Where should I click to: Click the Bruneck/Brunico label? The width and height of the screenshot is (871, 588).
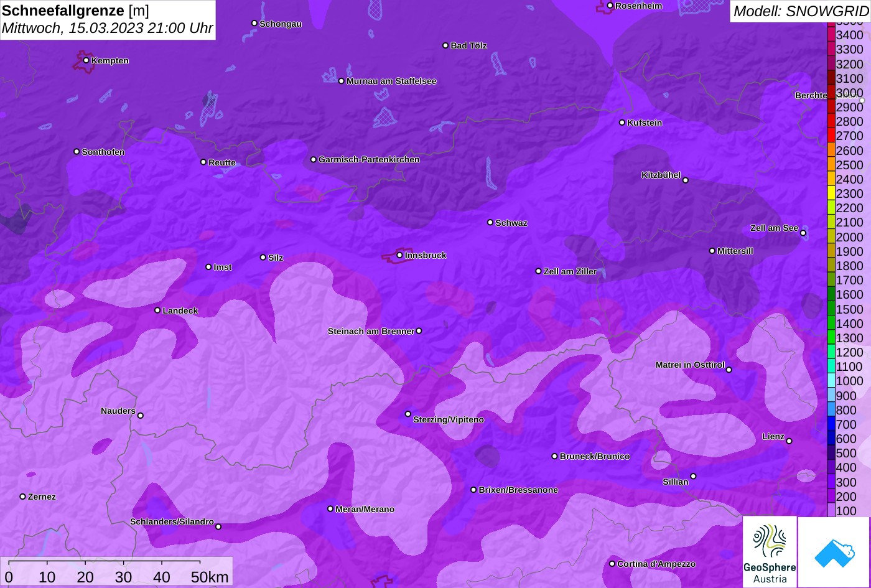pyautogui.click(x=595, y=456)
